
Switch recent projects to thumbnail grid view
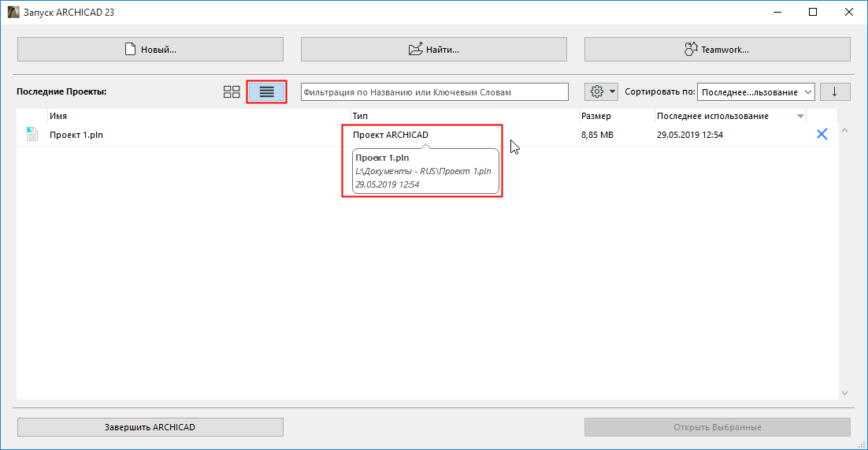[232, 92]
